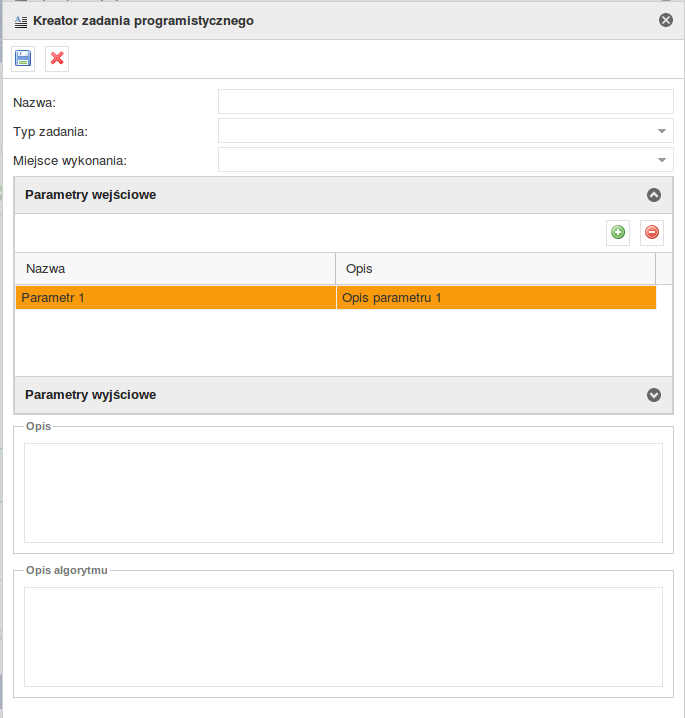Click the Parametry wejściowe header title
The height and width of the screenshot is (718, 685).
click(91, 195)
